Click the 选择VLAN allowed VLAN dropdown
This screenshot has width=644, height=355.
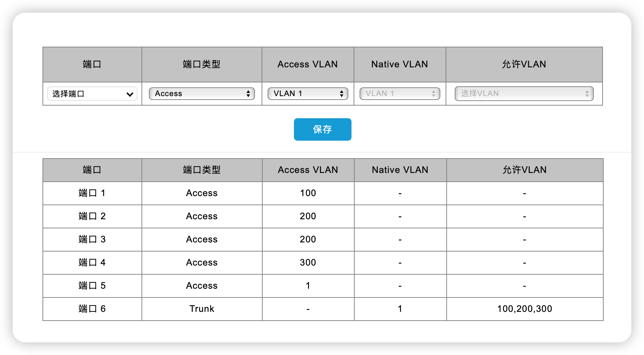click(524, 94)
